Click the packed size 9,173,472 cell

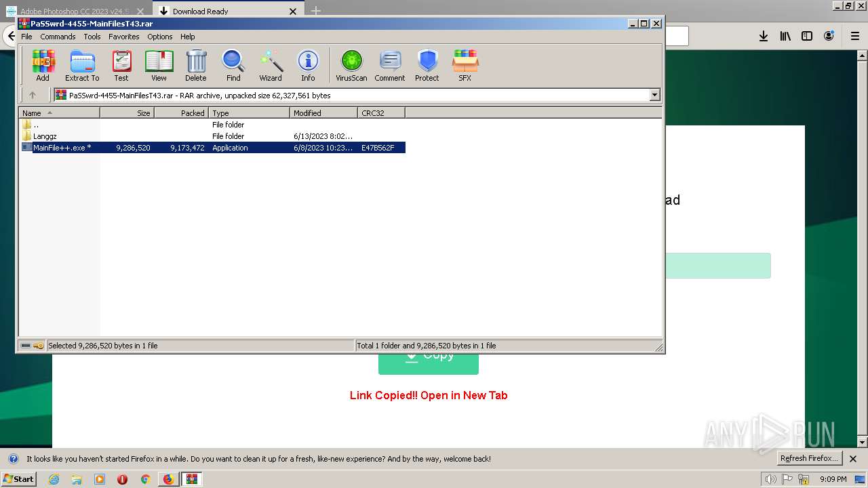pos(187,148)
